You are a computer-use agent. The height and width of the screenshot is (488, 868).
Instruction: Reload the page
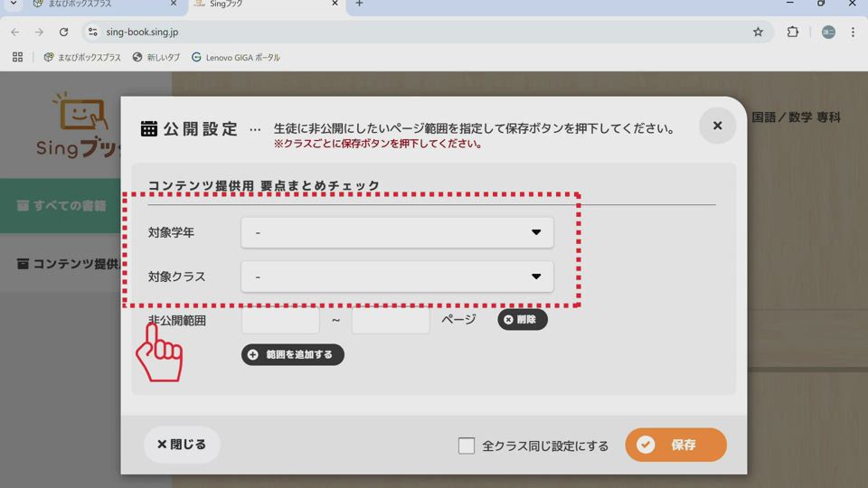(63, 32)
